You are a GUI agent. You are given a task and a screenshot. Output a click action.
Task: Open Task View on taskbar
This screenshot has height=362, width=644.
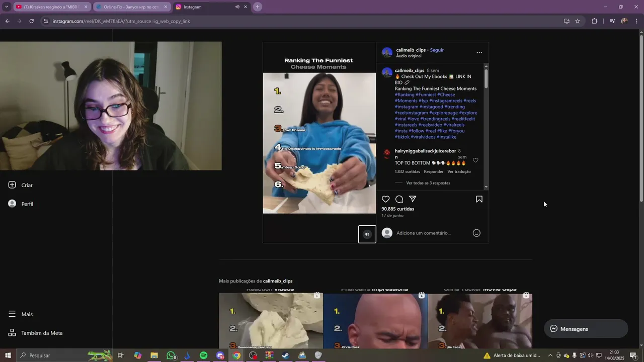121,355
